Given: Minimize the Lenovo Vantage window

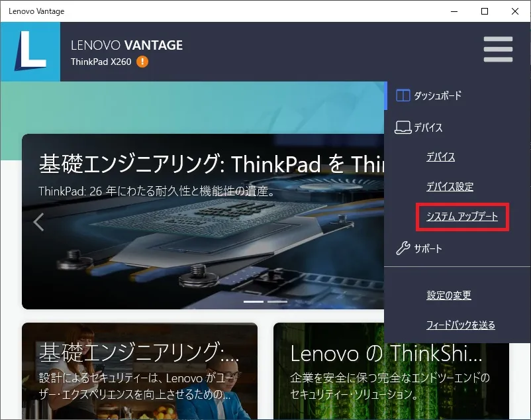Looking at the screenshot, I should point(454,11).
